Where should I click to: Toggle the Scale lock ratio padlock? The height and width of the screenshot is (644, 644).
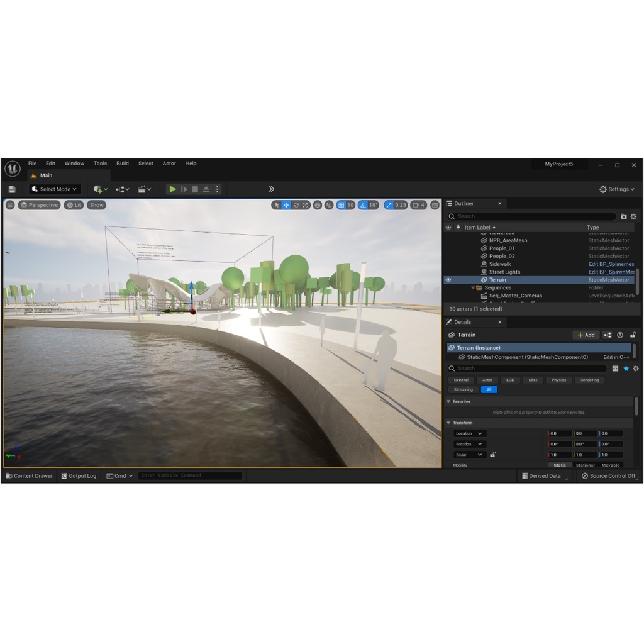click(x=493, y=455)
